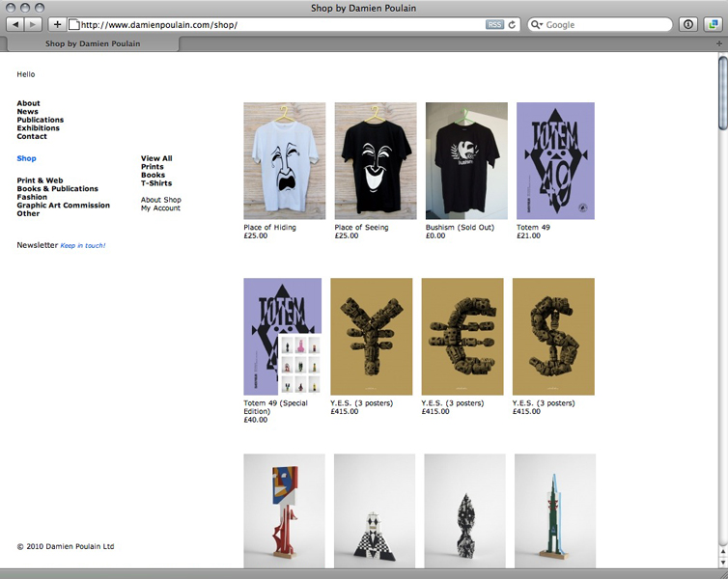Open the Other category
Screen dimensions: 728x579
click(x=28, y=213)
